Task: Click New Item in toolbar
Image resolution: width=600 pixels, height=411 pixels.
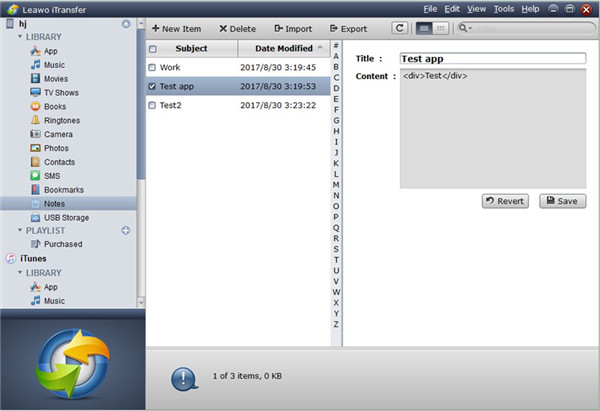Action: pyautogui.click(x=176, y=29)
